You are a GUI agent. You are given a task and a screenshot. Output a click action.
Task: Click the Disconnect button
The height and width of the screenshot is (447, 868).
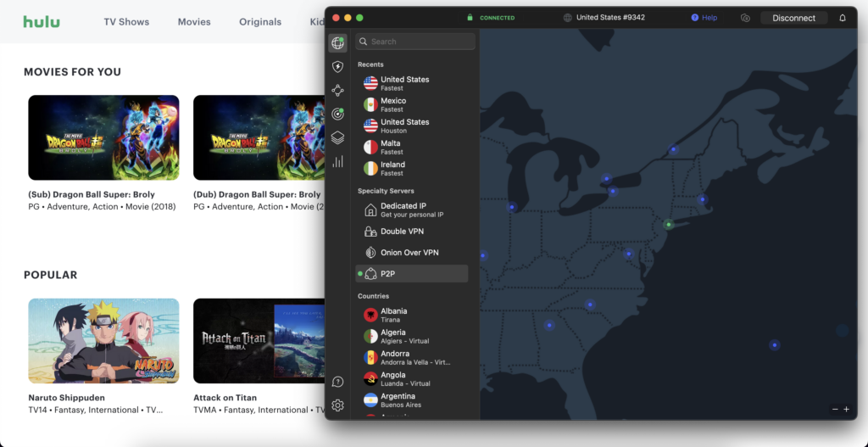793,18
